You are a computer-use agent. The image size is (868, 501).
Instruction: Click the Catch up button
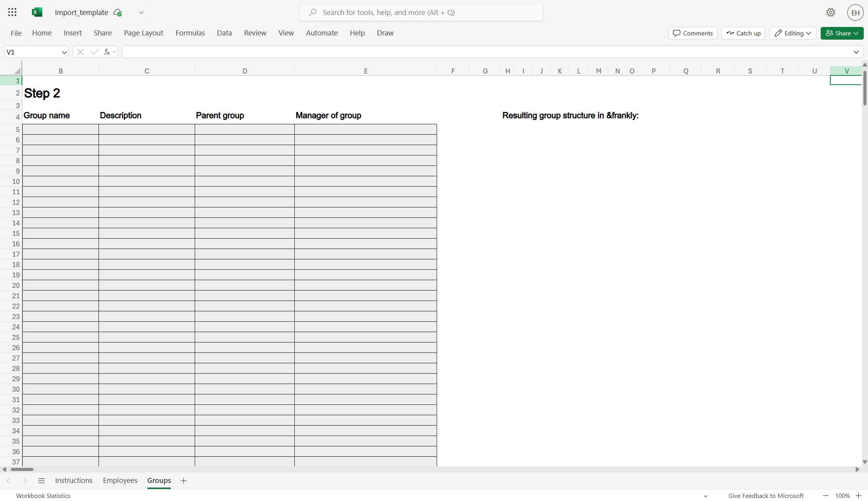[743, 33]
